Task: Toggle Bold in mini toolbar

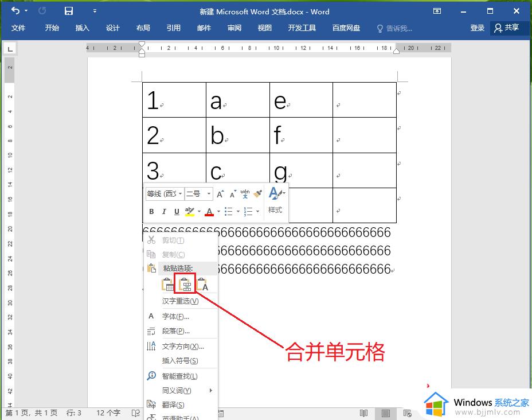Action: 151,212
